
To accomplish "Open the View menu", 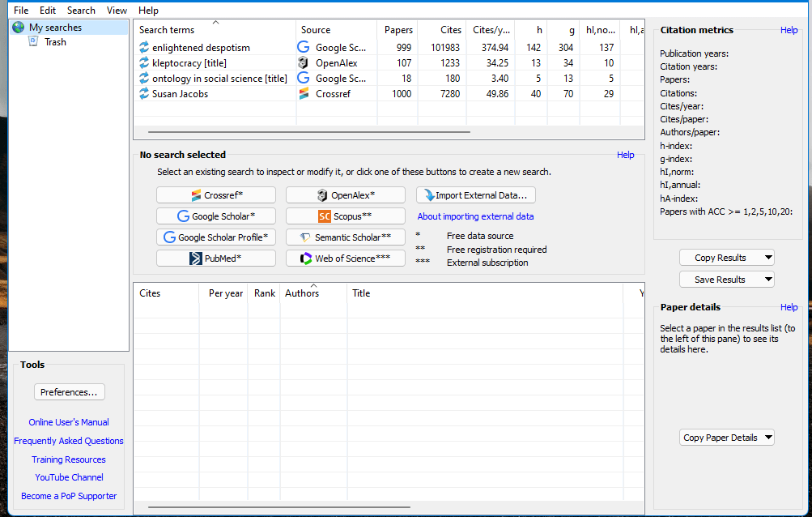I will (117, 10).
